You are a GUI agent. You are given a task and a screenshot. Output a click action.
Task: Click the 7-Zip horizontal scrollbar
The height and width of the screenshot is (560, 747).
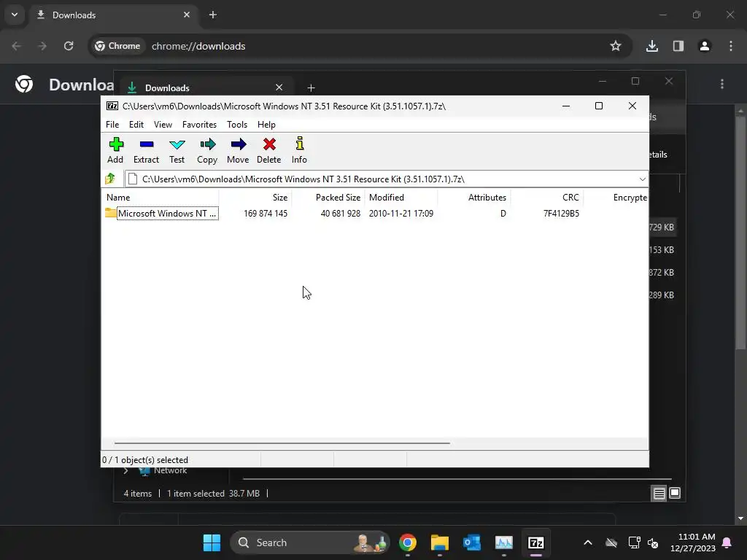tap(282, 443)
